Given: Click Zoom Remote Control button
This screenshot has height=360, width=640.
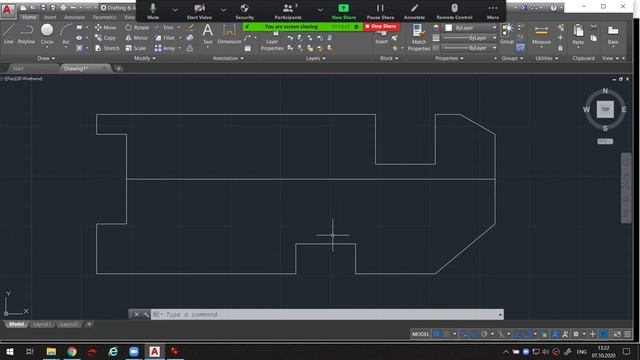Looking at the screenshot, I should 454,11.
